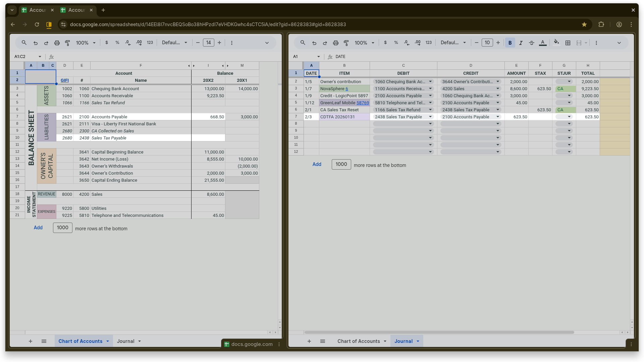The image size is (644, 362).
Task: Apply currency format with the dollar icon
Action: [x=385, y=43]
